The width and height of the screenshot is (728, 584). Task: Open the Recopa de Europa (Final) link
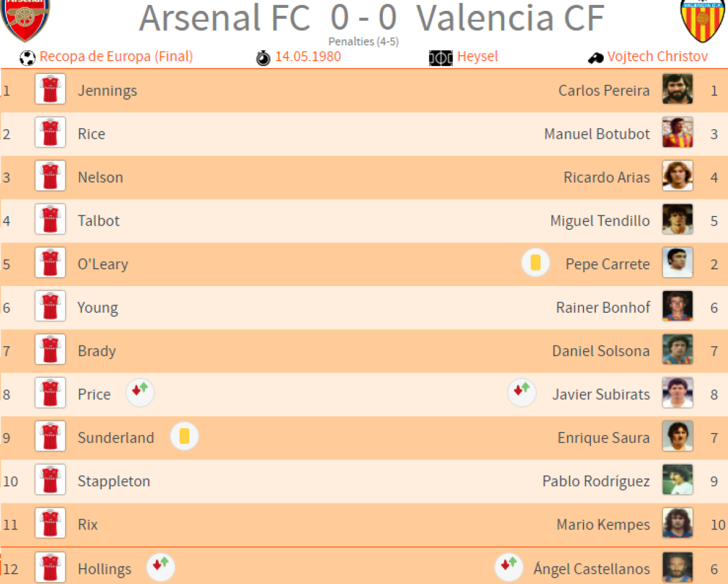coord(116,57)
